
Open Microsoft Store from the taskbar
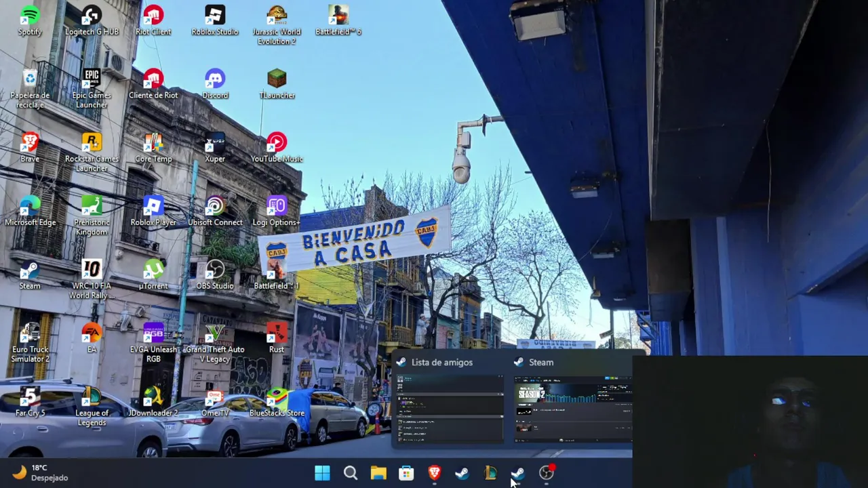click(x=406, y=473)
